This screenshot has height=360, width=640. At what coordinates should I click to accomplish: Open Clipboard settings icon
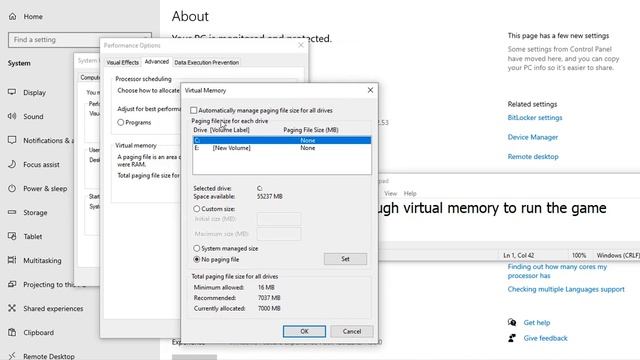(x=12, y=332)
